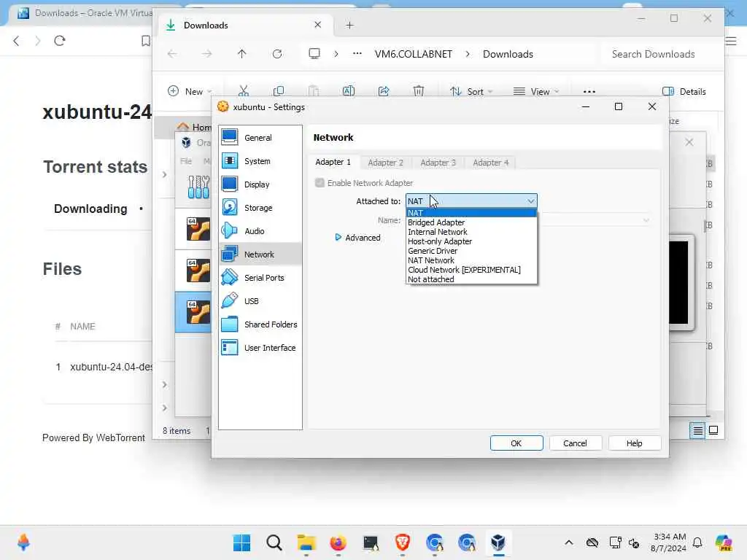
Task: Open clock showing 3:34 AM
Action: [x=669, y=542]
